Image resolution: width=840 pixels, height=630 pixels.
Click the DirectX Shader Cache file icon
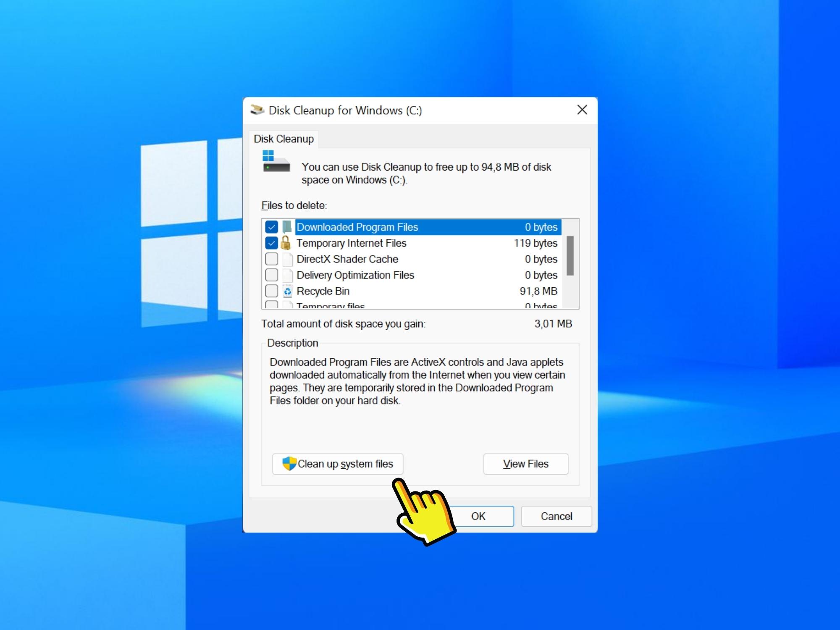[x=288, y=259]
